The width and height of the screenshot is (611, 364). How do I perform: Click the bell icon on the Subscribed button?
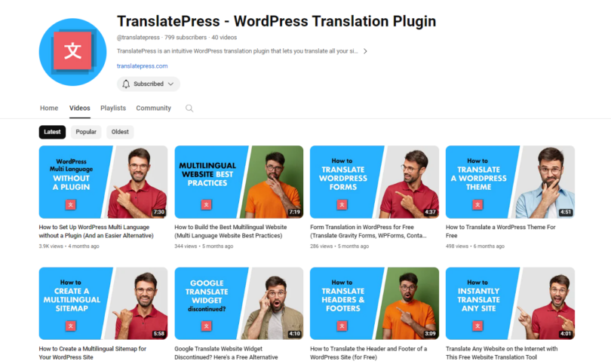click(126, 84)
